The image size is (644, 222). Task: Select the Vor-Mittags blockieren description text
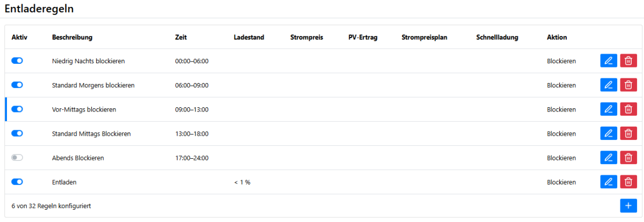point(84,109)
